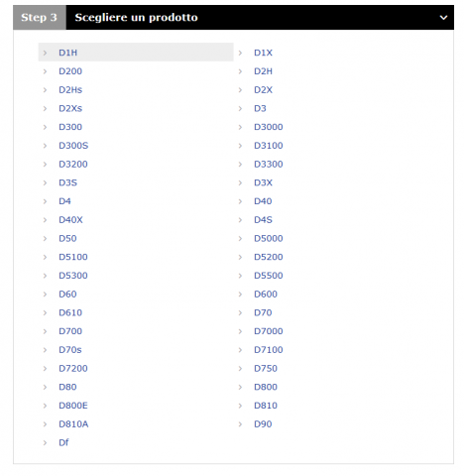464x476 pixels.
Task: Select the D1H product link
Action: (67, 53)
